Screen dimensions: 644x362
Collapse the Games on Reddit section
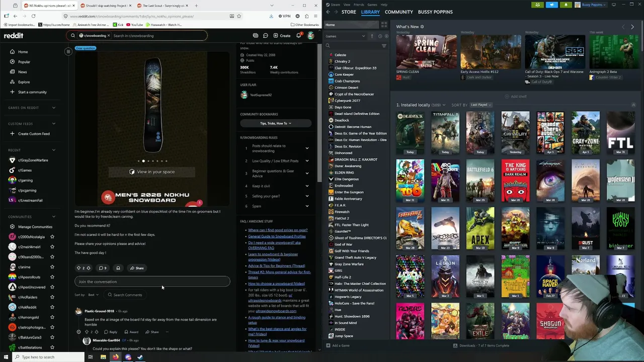(x=54, y=108)
